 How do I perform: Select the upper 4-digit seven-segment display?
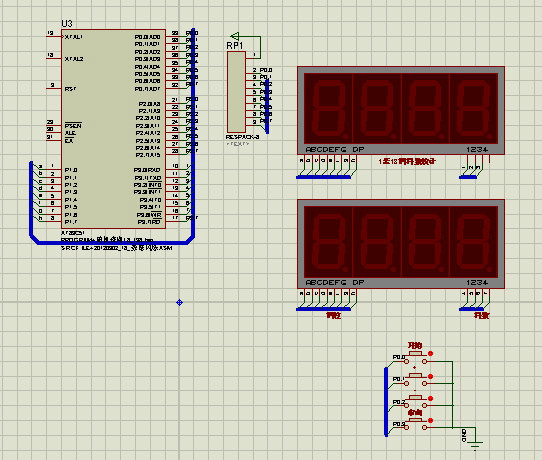(401, 110)
